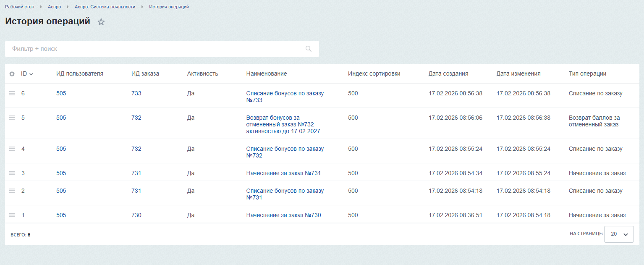Image resolution: width=644 pixels, height=265 pixels.
Task: Open user 505 link in first row
Action: click(61, 93)
